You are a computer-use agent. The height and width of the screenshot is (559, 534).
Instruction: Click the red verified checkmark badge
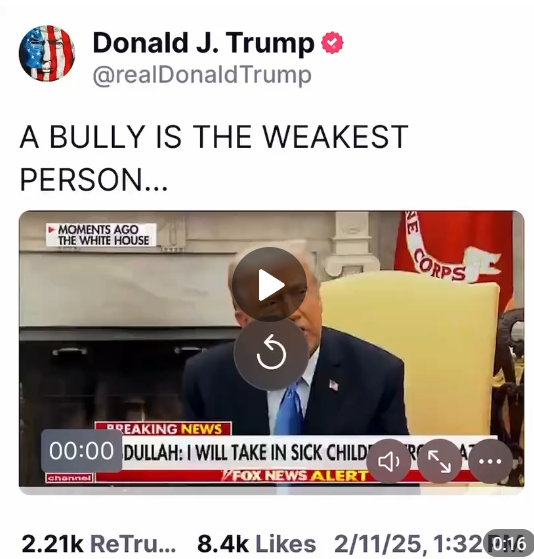click(x=332, y=43)
